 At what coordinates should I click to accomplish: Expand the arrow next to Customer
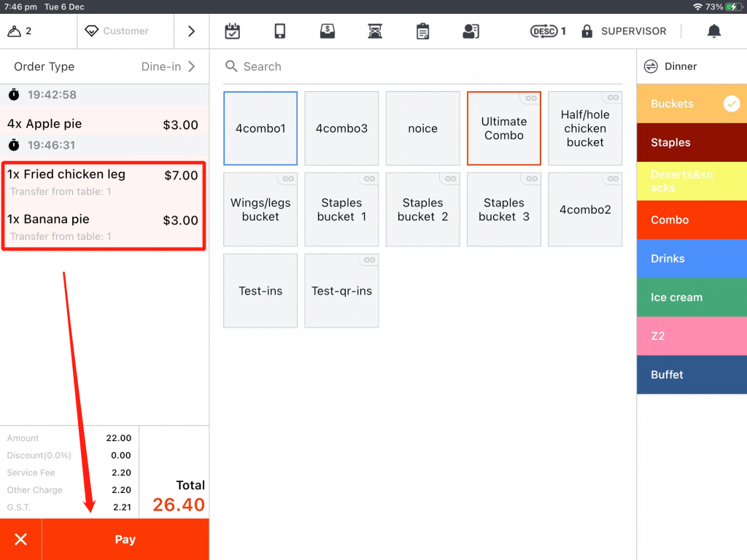coord(191,31)
